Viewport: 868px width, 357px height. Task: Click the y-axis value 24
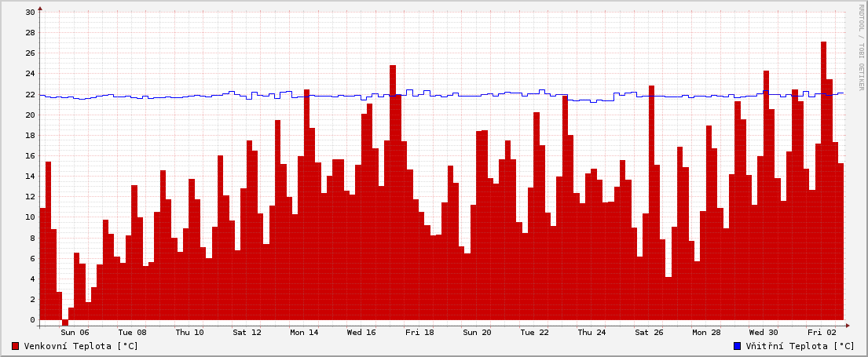[x=31, y=74]
